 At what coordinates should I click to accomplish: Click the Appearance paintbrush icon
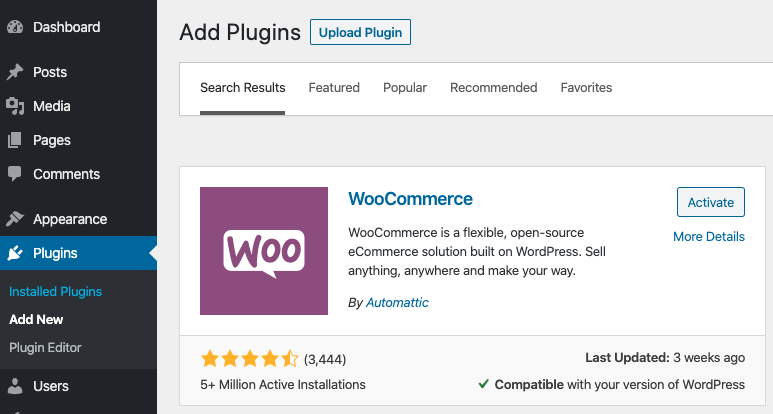tap(15, 219)
